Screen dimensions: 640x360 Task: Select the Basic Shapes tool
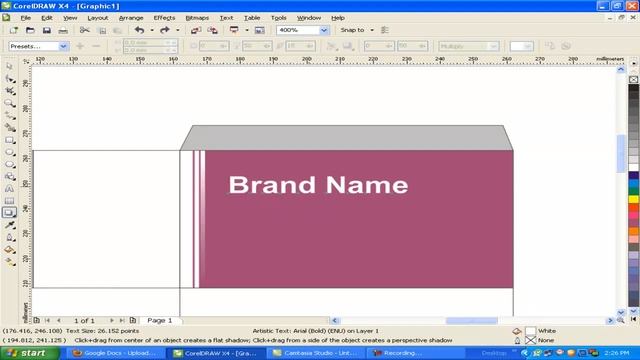pos(10,177)
